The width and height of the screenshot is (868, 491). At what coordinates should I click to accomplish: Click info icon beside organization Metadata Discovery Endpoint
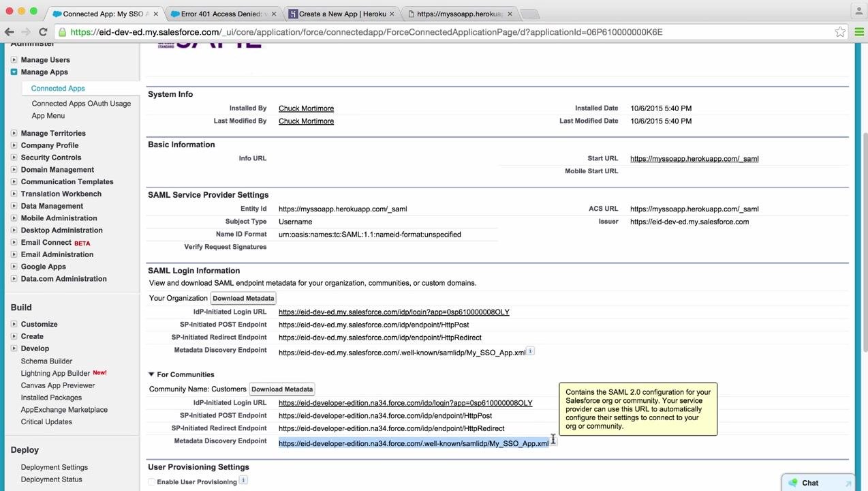531,351
